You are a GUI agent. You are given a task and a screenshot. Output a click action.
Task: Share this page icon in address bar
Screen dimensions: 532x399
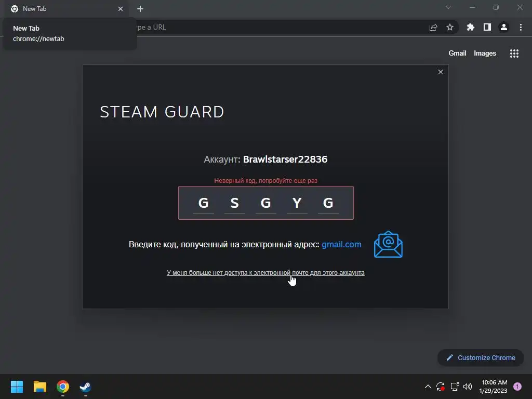(433, 27)
